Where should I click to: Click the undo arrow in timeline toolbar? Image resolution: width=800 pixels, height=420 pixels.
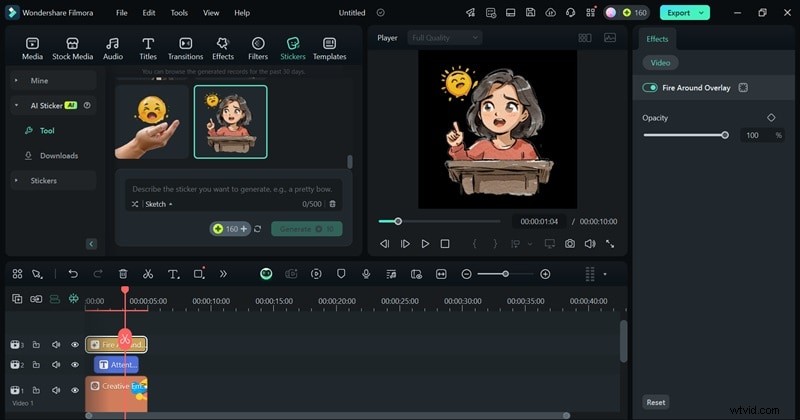tap(73, 274)
